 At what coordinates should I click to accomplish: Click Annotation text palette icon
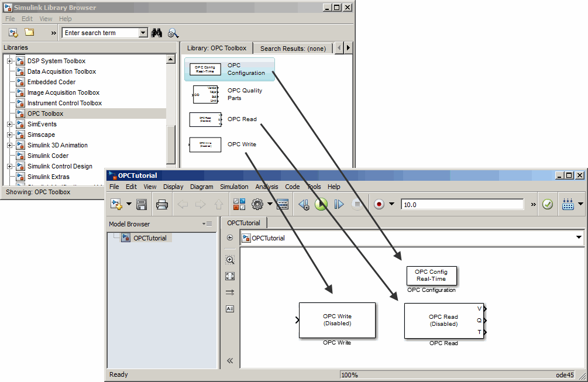click(x=230, y=308)
